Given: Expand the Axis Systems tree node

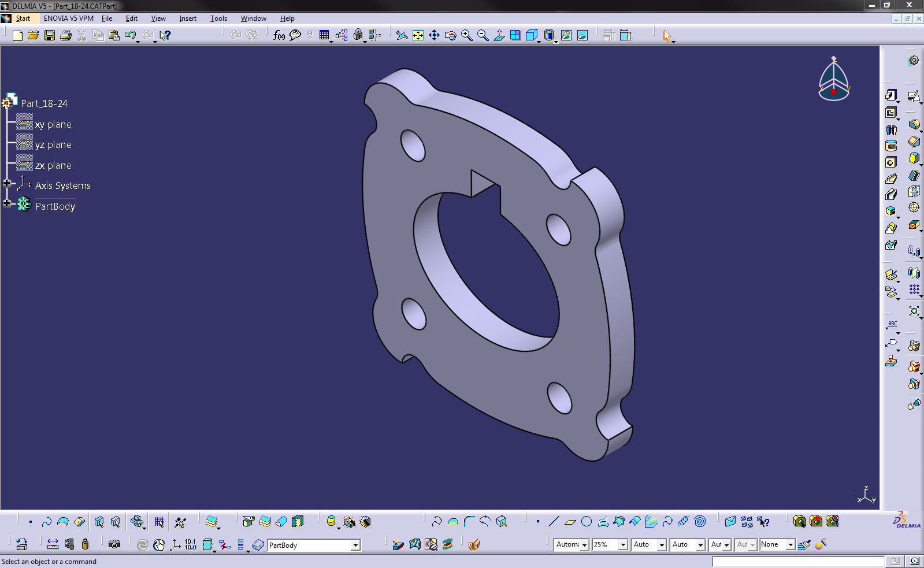Looking at the screenshot, I should coord(7,183).
